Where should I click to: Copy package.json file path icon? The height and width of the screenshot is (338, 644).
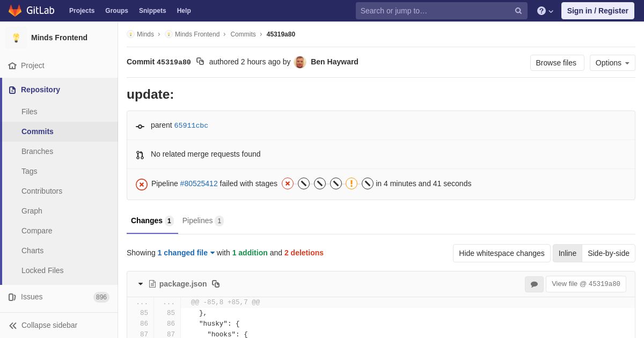216,284
